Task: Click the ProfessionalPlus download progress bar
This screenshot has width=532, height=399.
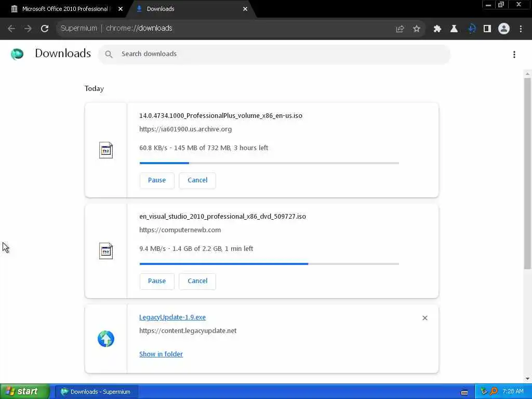Action: tap(269, 163)
